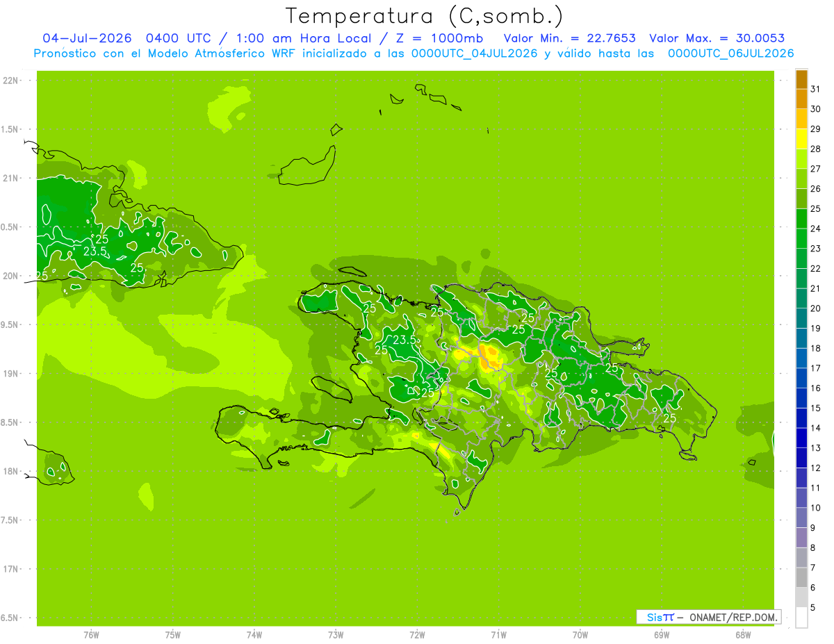
Task: Click the 25 contour label near 69W
Action: [670, 418]
